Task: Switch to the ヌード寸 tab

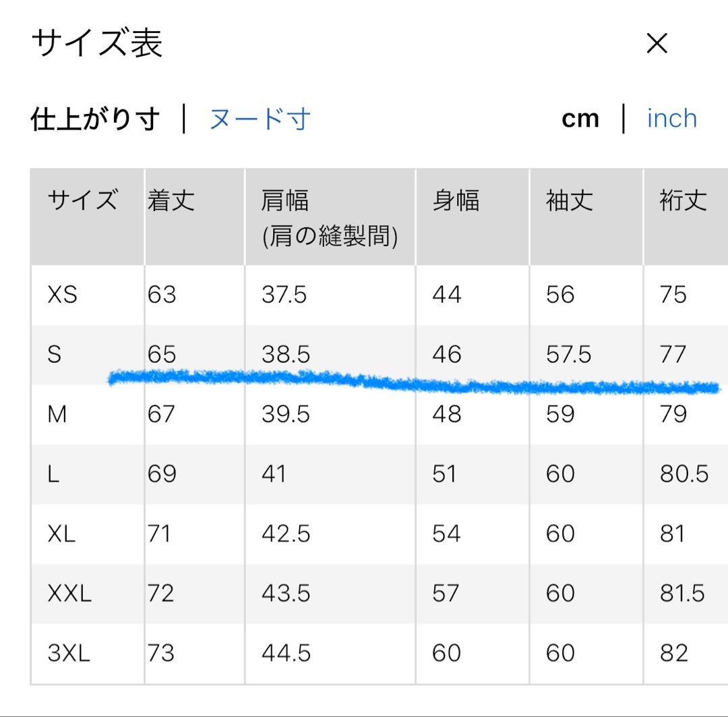Action: (x=260, y=119)
